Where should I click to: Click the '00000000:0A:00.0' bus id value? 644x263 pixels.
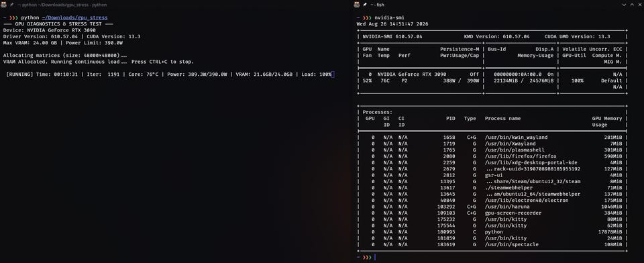[x=517, y=74]
